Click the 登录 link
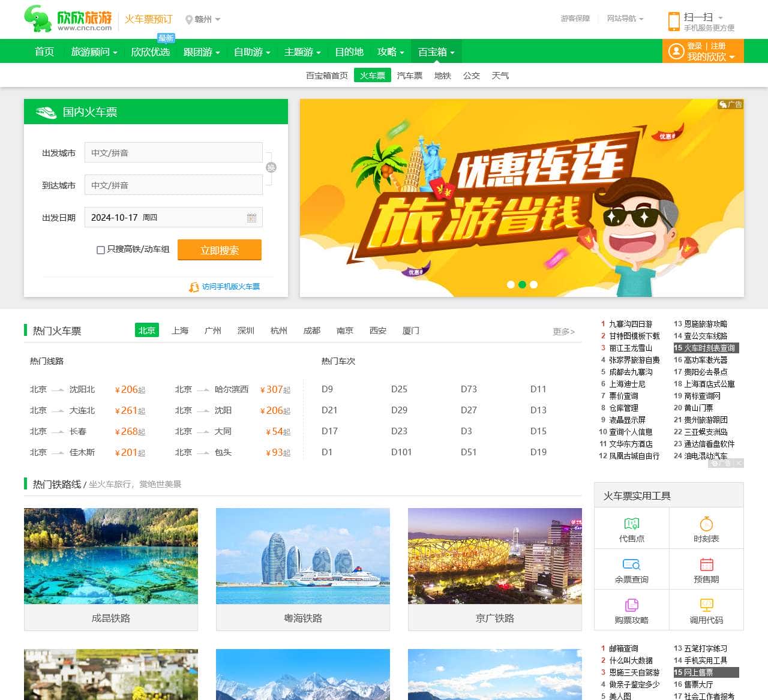 [695, 46]
